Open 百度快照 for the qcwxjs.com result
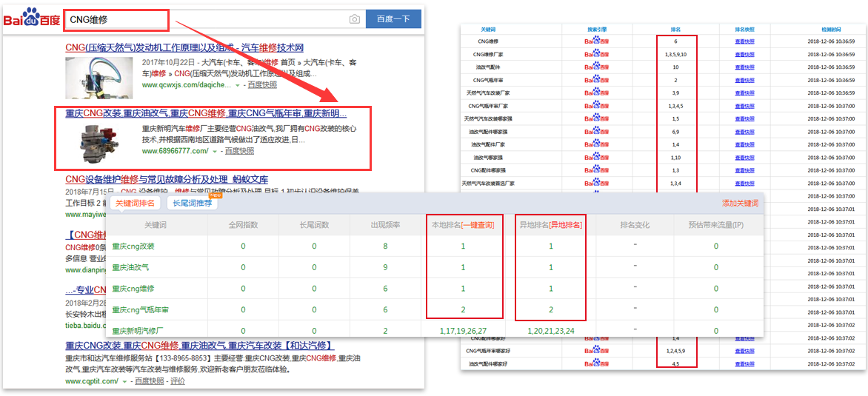This screenshot has width=868, height=396. [x=262, y=84]
